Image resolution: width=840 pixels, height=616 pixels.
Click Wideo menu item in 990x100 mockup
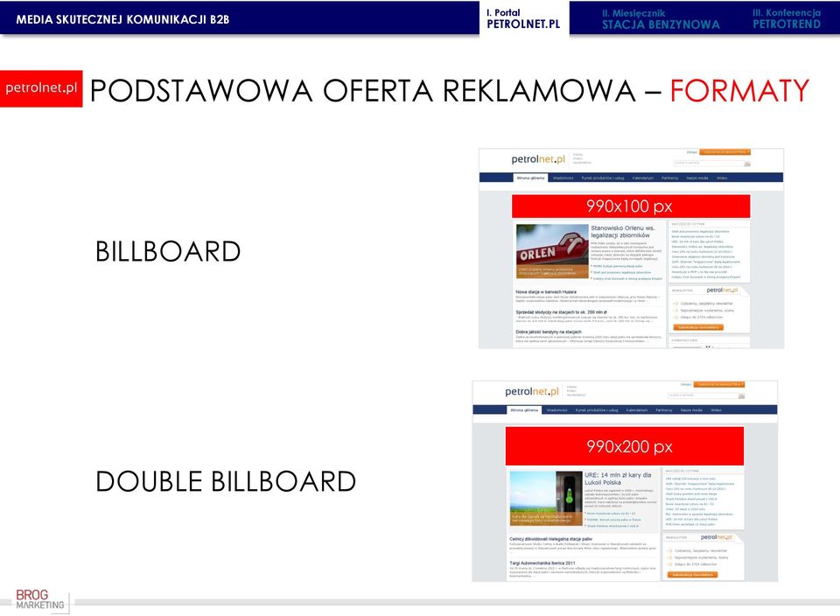722,178
